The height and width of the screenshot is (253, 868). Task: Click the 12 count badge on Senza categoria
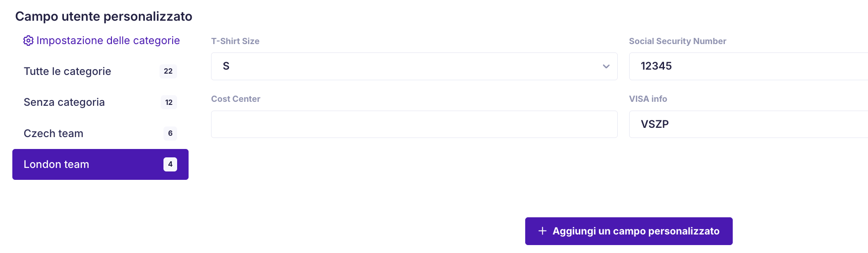click(169, 102)
